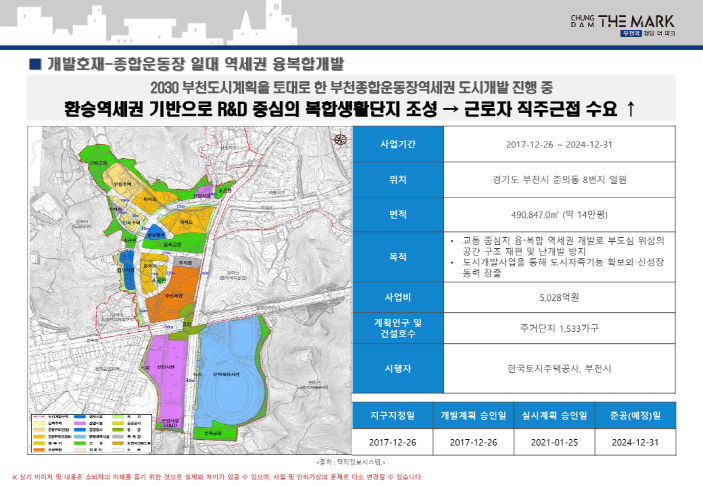Click the navy square bullet before the title
This screenshot has height=486, width=703.
click(x=35, y=65)
